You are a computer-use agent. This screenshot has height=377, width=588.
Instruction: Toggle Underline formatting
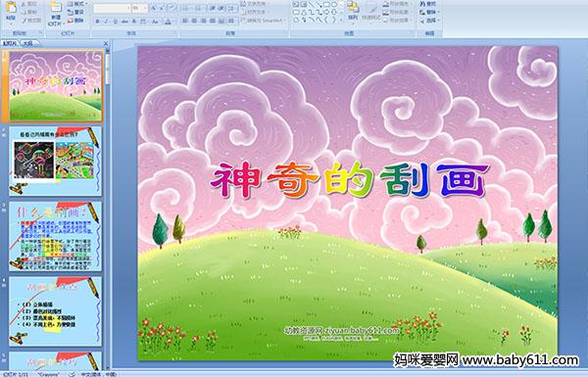(115, 22)
